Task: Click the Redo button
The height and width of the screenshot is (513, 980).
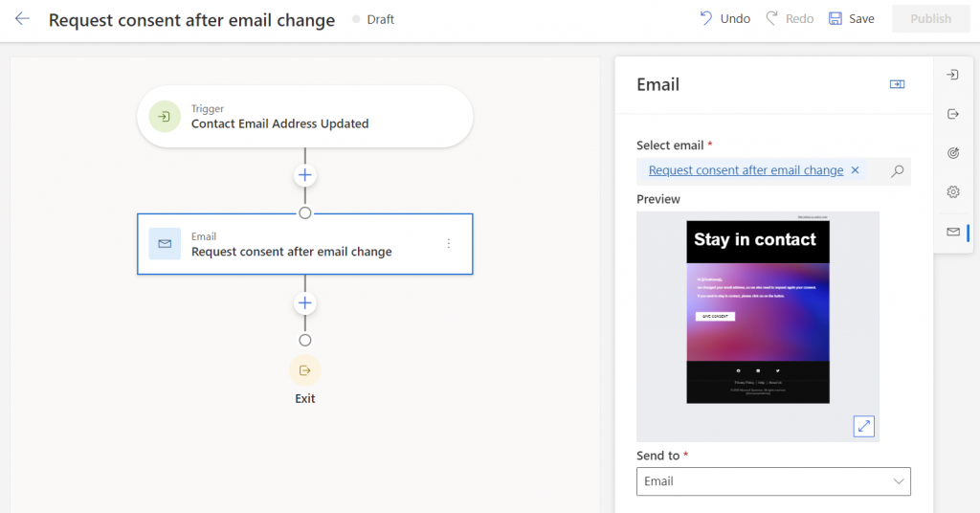Action: point(790,19)
